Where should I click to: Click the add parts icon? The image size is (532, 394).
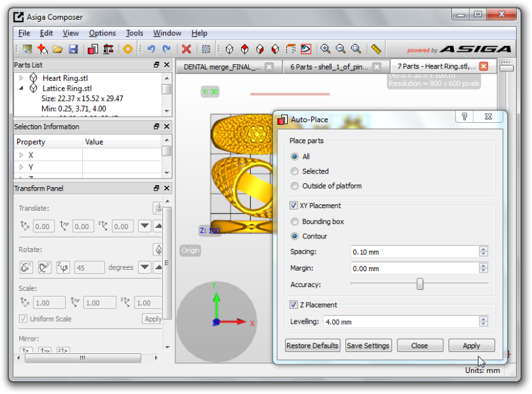43,49
